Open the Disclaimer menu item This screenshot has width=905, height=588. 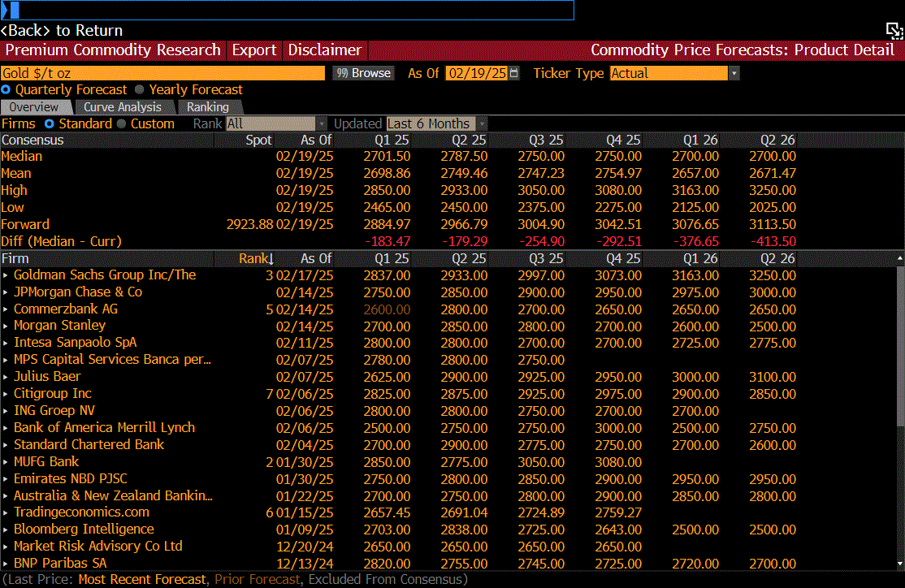click(x=325, y=50)
